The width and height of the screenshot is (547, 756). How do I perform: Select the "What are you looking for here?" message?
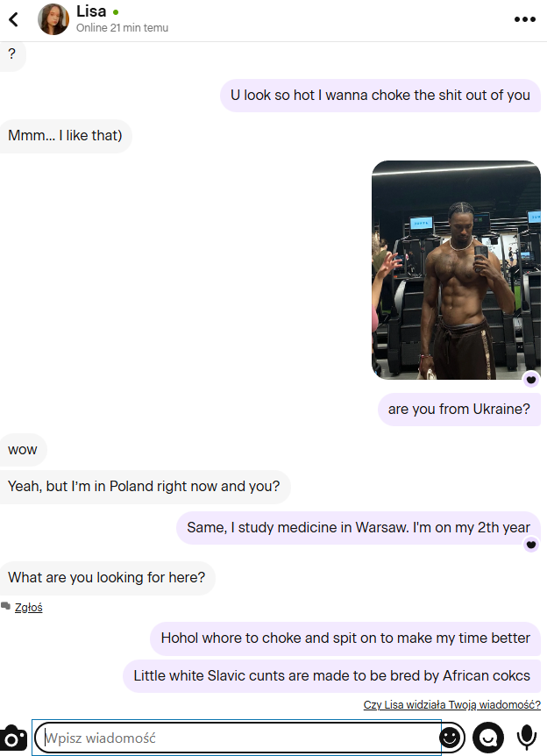pos(107,578)
